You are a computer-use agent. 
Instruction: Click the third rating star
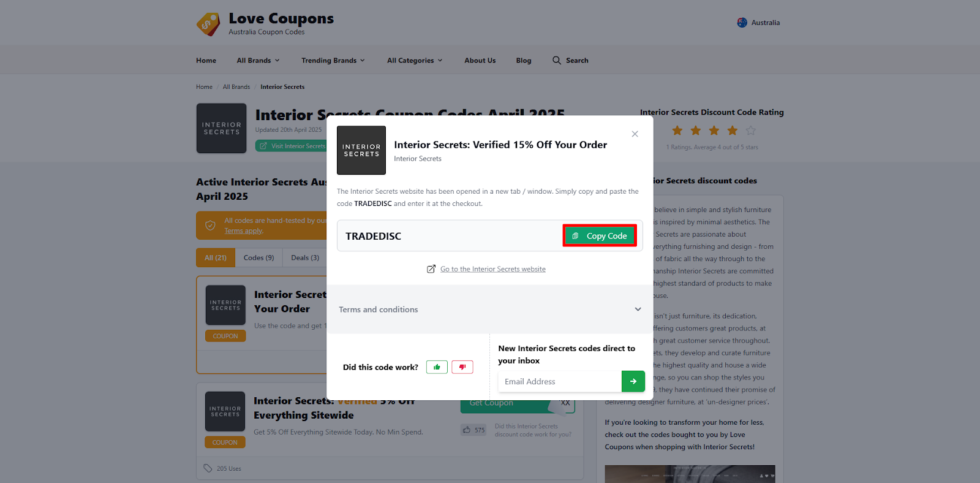(x=714, y=131)
